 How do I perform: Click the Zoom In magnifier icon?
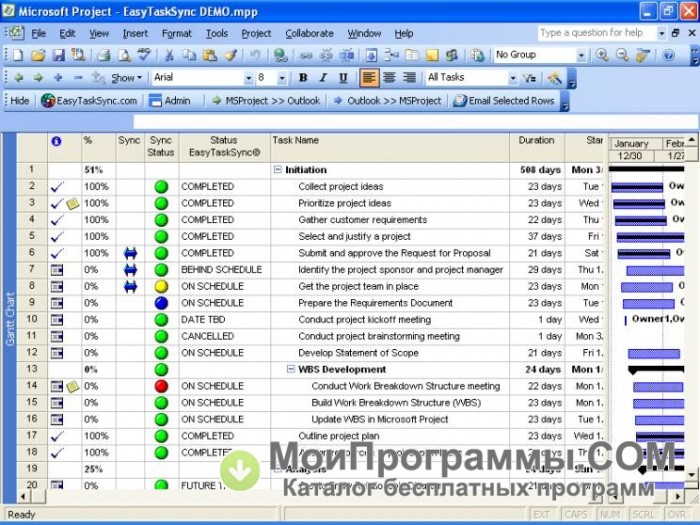[602, 55]
